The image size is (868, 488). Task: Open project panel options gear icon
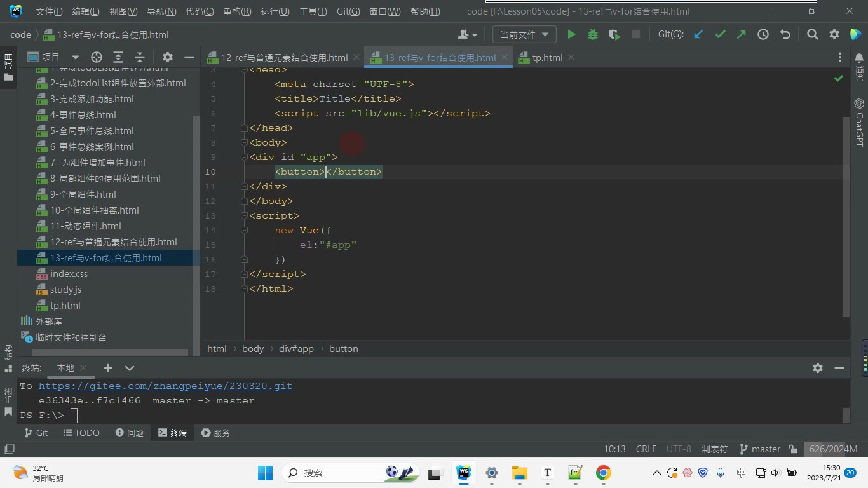[168, 57]
